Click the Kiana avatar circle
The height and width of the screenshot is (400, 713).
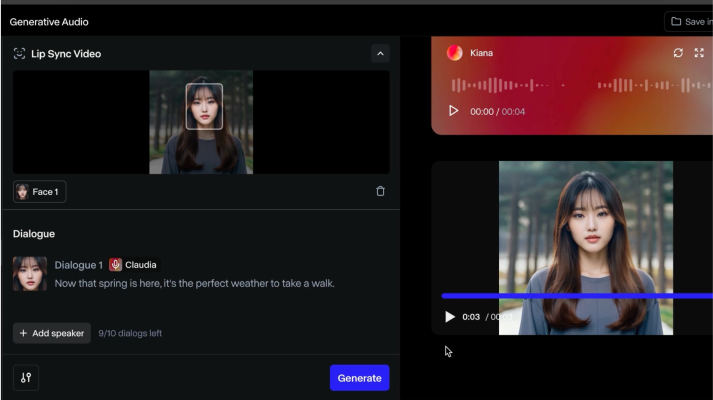click(x=454, y=53)
